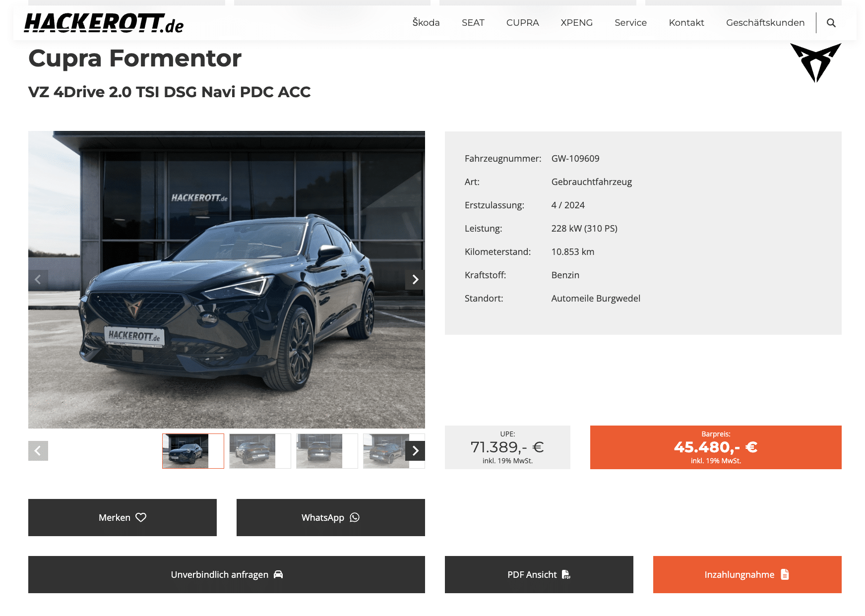Click Unverbindlich anfragen button

click(x=227, y=574)
